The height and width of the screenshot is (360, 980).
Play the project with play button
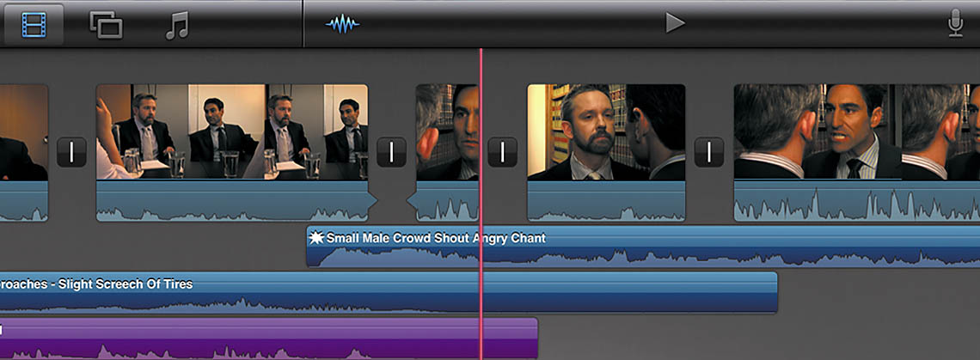(675, 24)
